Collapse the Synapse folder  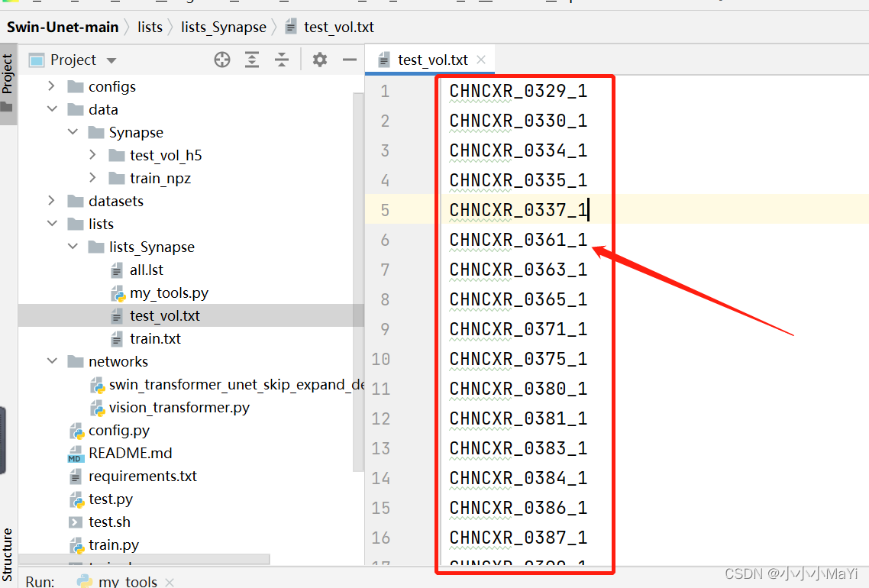point(73,131)
